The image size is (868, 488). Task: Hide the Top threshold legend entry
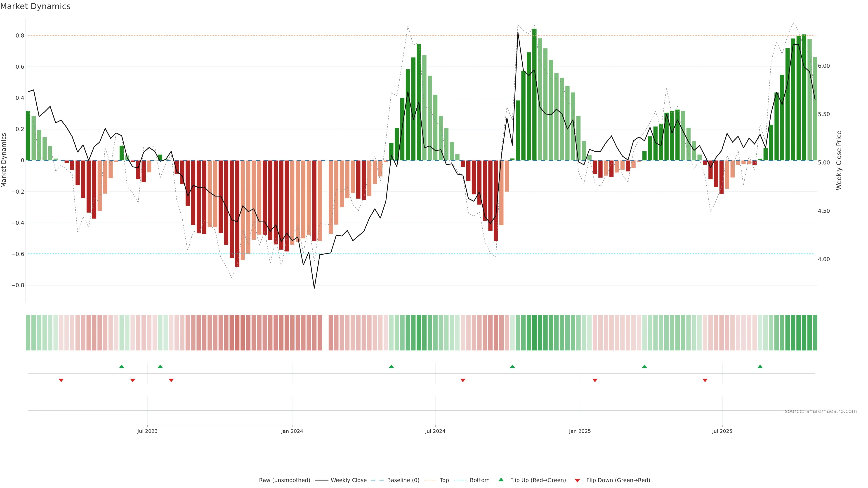click(444, 480)
